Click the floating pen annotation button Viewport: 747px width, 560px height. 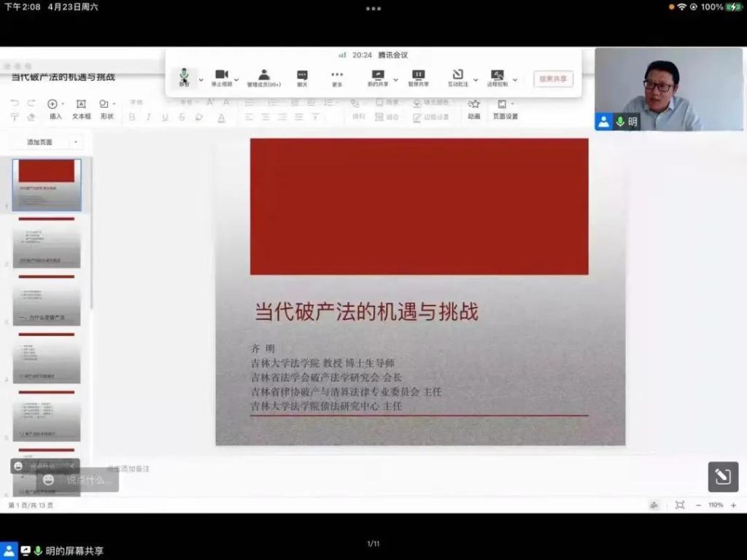pos(723,477)
